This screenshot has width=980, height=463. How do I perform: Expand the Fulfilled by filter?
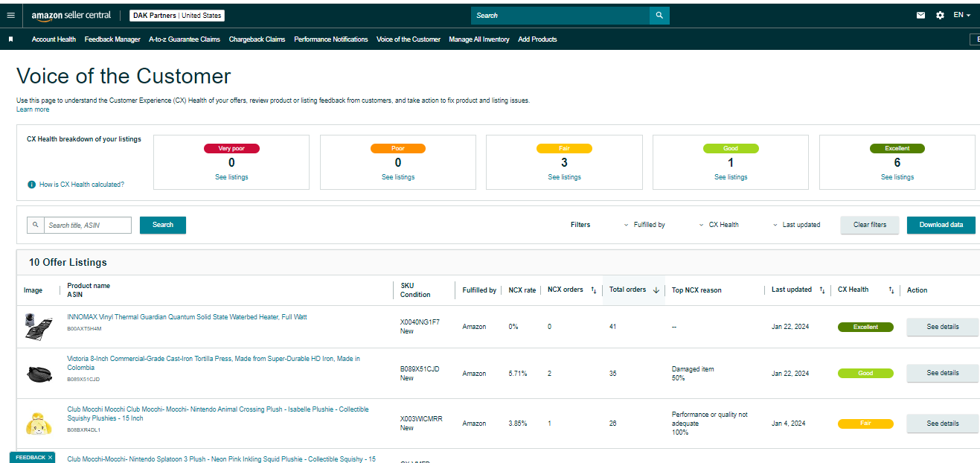coord(644,225)
